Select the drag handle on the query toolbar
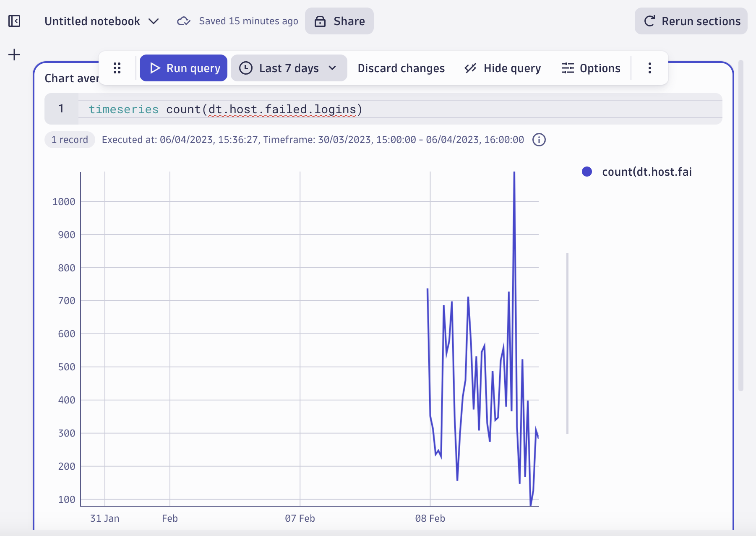The image size is (756, 536). (x=117, y=68)
